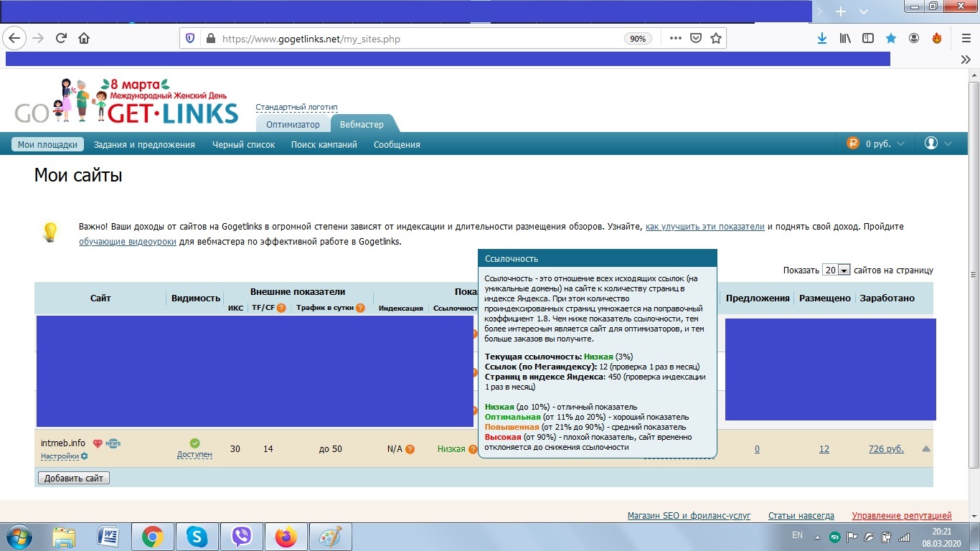980x551 pixels.
Task: Expand the intmeb.info row triangle
Action: tap(926, 449)
